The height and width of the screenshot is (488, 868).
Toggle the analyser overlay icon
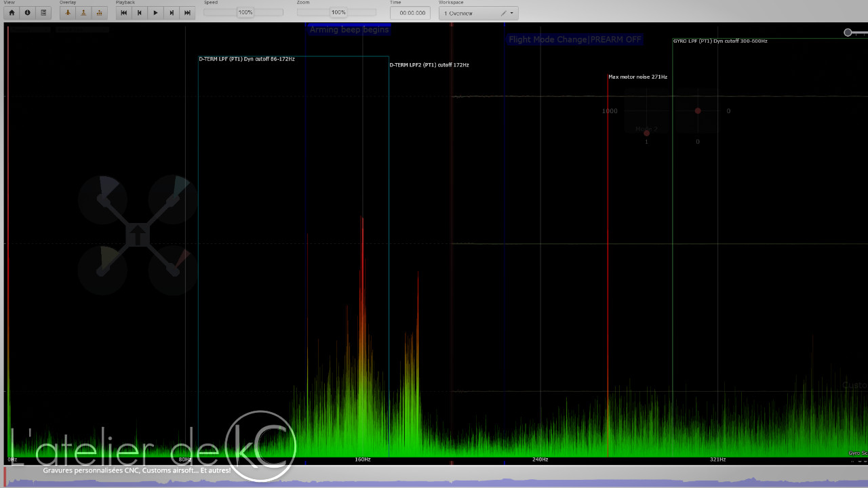pos(100,13)
